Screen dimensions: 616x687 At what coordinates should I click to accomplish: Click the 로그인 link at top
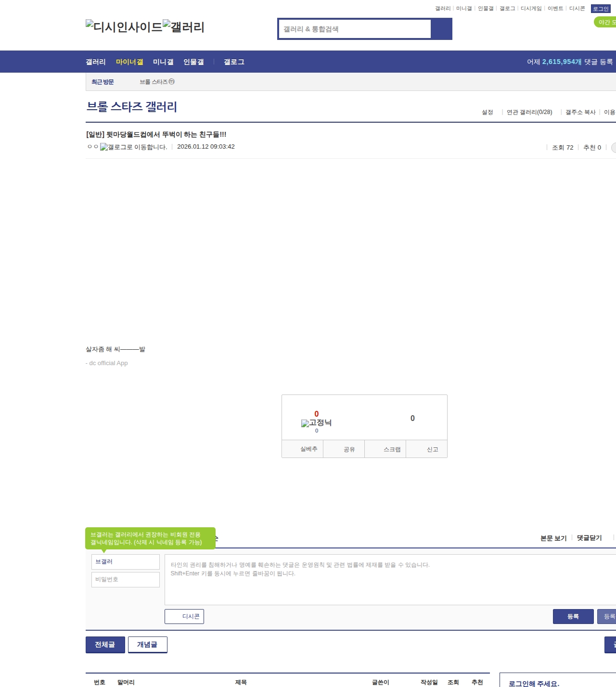click(601, 9)
